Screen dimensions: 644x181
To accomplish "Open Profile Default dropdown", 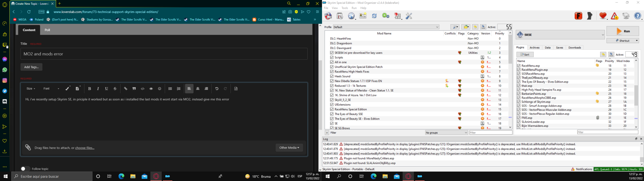I will (x=386, y=27).
